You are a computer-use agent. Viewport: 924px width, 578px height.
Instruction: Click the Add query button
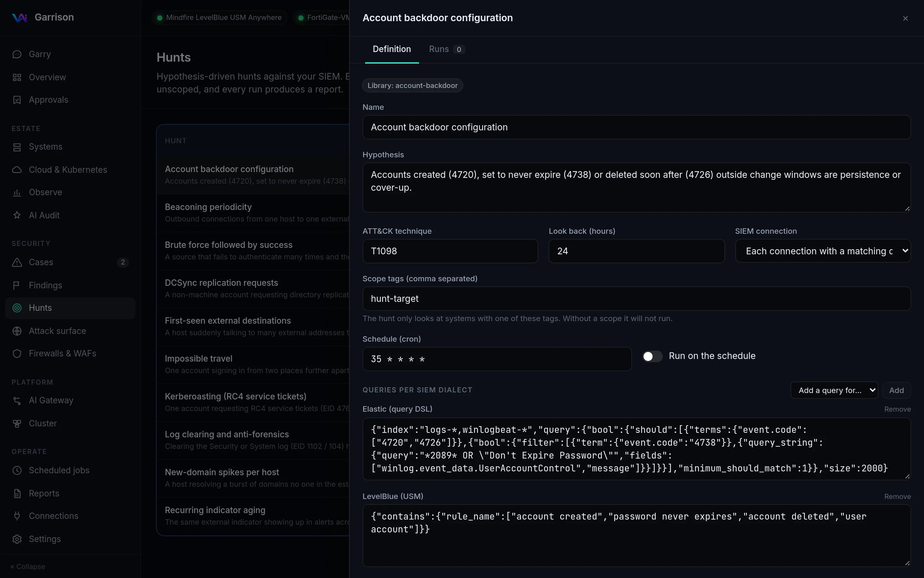click(896, 390)
